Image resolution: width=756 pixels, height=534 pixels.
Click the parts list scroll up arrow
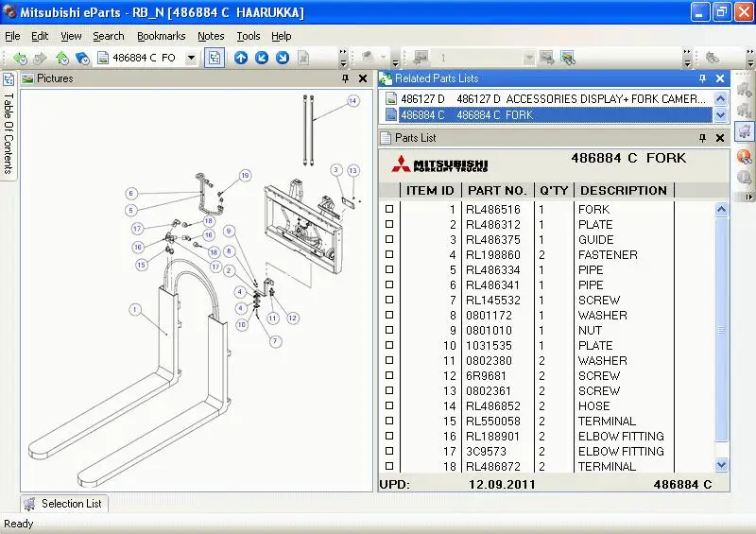point(721,210)
